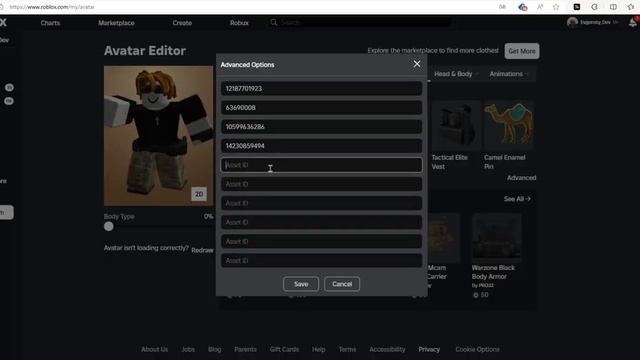Image resolution: width=640 pixels, height=360 pixels.
Task: Open browser read aloud icon
Action: 540,7
